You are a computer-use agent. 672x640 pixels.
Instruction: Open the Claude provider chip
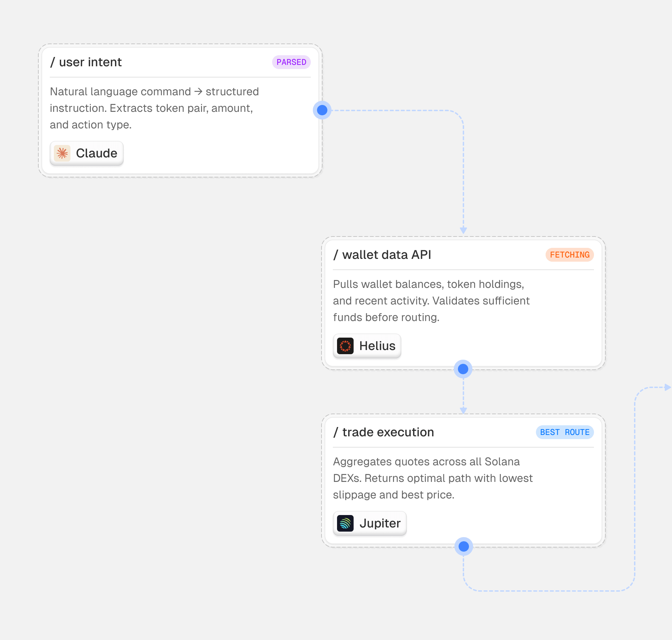pos(87,153)
